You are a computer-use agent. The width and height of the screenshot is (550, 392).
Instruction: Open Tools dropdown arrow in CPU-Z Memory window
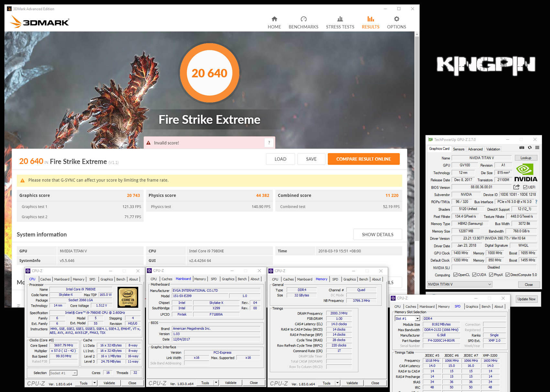click(337, 383)
